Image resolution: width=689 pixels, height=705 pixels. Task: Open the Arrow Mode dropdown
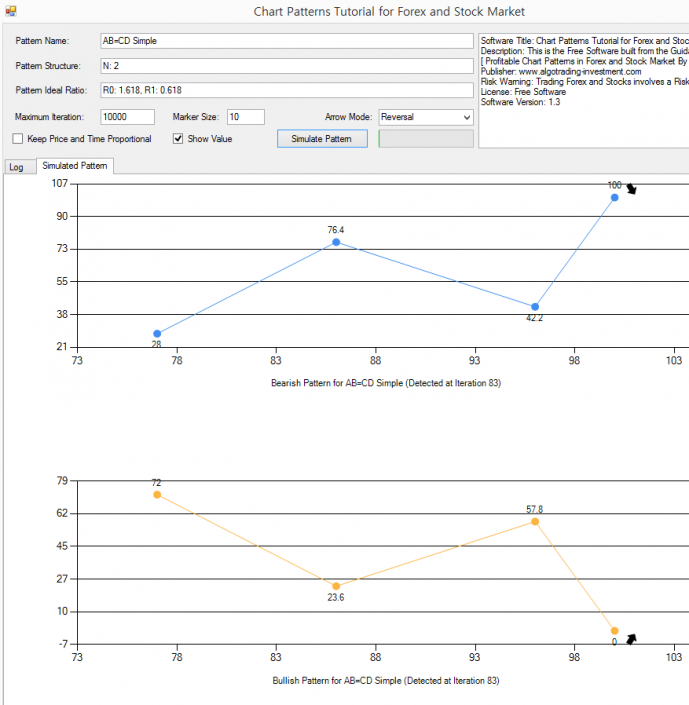point(426,117)
